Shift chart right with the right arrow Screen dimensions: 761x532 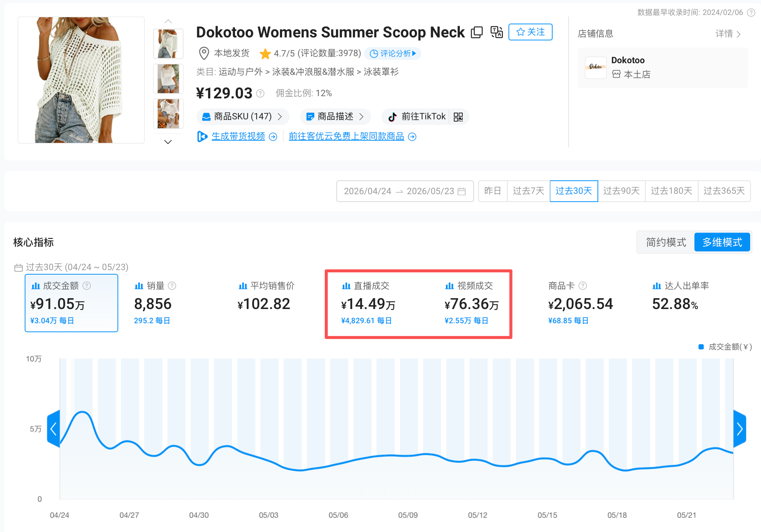740,429
